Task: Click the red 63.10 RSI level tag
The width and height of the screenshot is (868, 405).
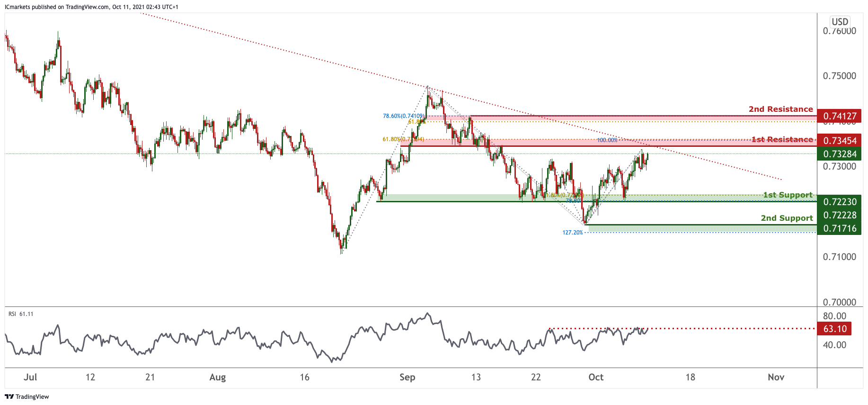Action: click(x=834, y=329)
